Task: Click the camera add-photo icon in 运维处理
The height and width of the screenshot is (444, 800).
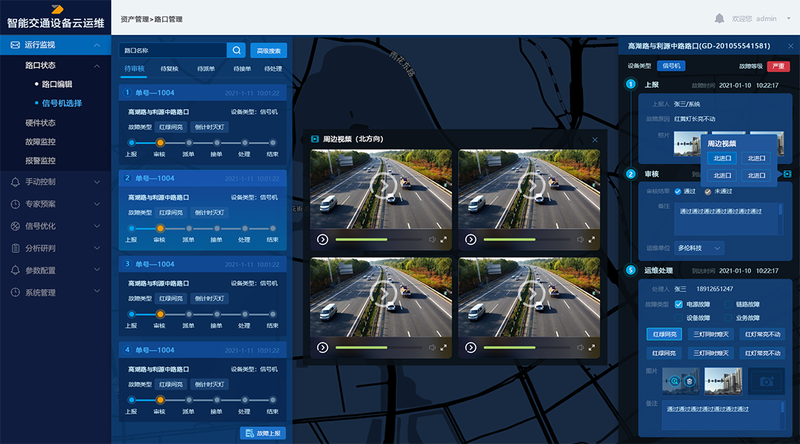Action: point(767,381)
